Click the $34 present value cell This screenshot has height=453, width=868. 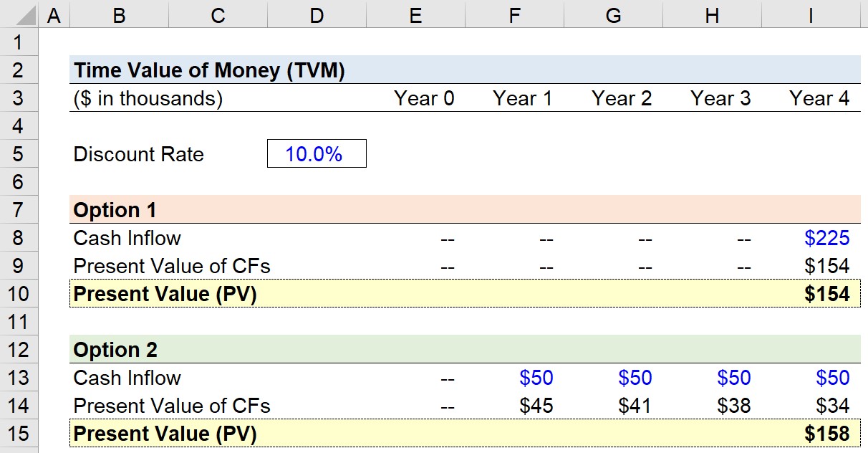[833, 406]
